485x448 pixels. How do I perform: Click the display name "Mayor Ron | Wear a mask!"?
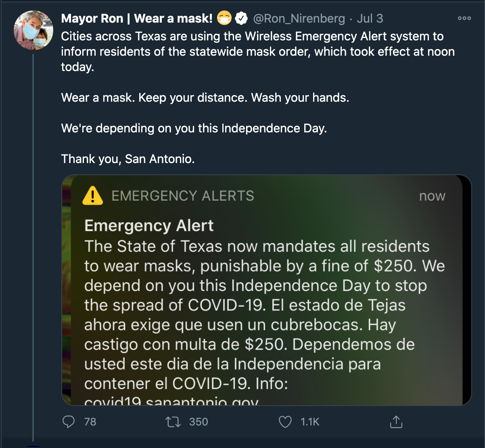(x=136, y=19)
